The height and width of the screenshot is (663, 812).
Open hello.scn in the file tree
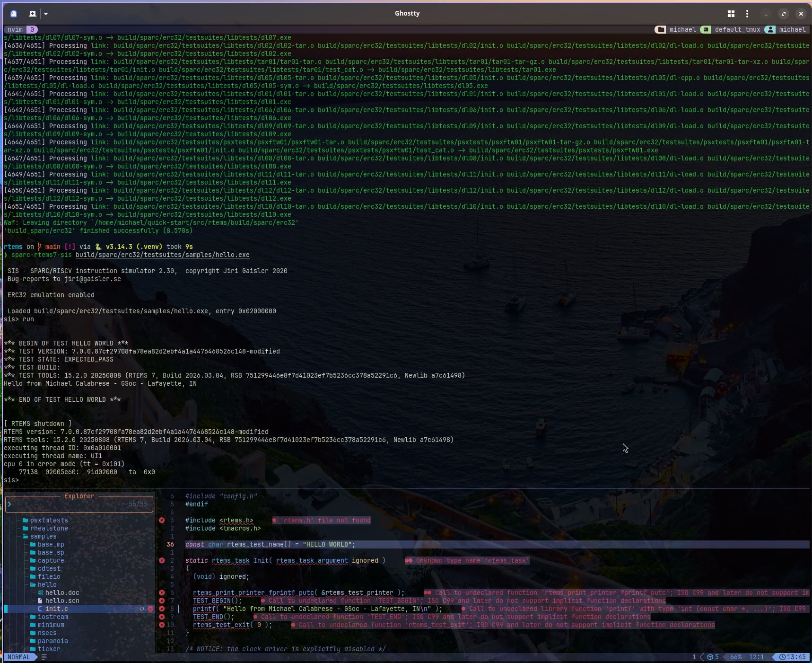pyautogui.click(x=62, y=601)
